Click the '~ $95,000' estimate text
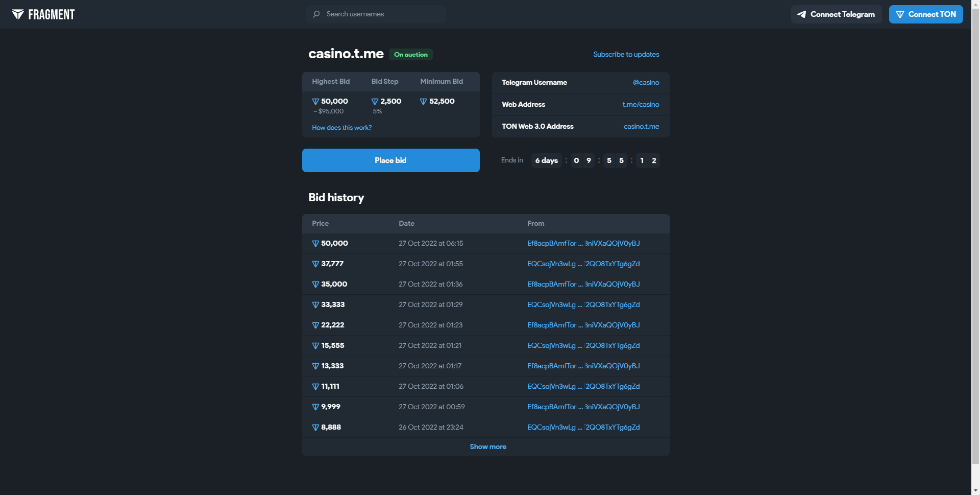Screen dimensions: 980x495 pos(328,111)
